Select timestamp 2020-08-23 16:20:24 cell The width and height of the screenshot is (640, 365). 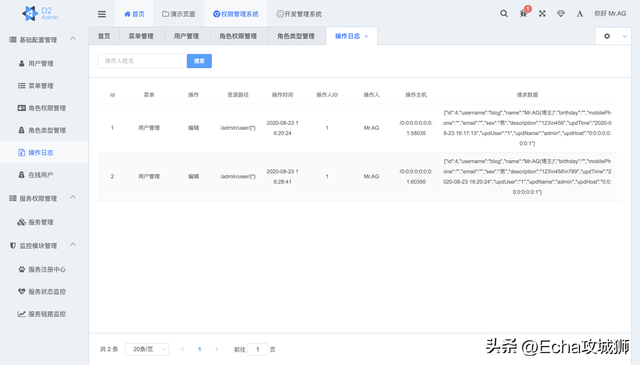coord(282,128)
